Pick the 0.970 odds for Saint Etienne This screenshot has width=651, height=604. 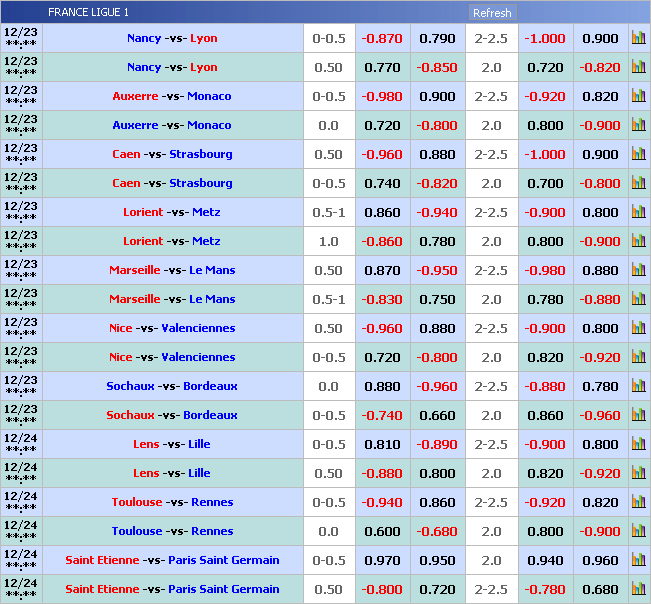pos(382,560)
